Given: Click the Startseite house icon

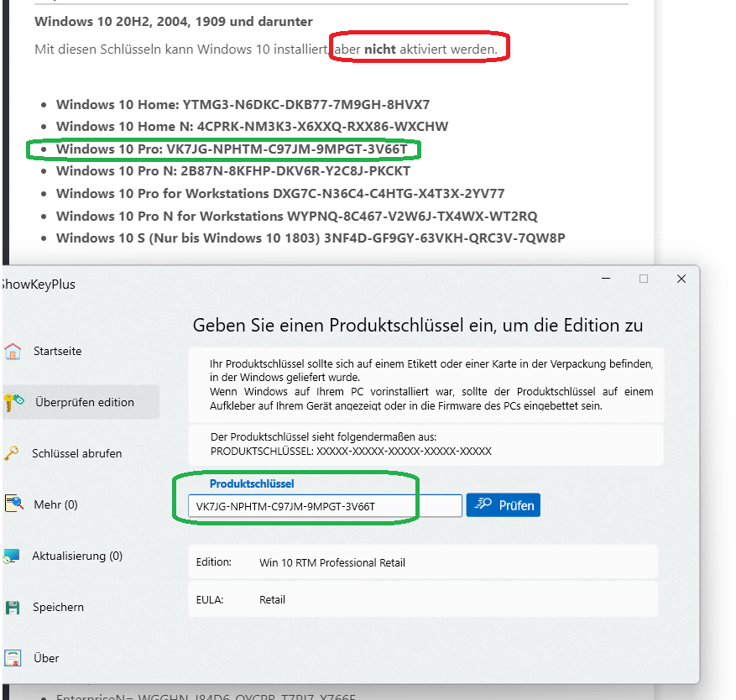Looking at the screenshot, I should click(x=13, y=351).
